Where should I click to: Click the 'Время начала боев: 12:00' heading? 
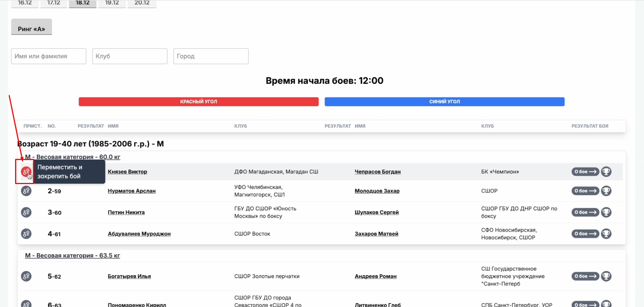point(325,81)
